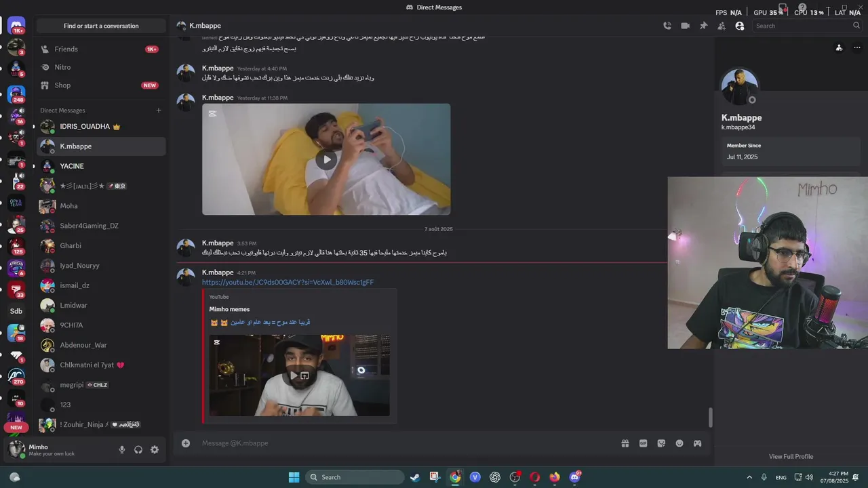Open DM with megripi
The height and width of the screenshot is (488, 868).
[x=101, y=385]
